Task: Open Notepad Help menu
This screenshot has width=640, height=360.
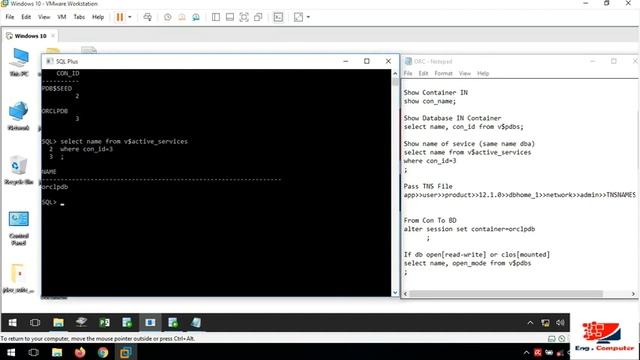Action: pyautogui.click(x=483, y=73)
